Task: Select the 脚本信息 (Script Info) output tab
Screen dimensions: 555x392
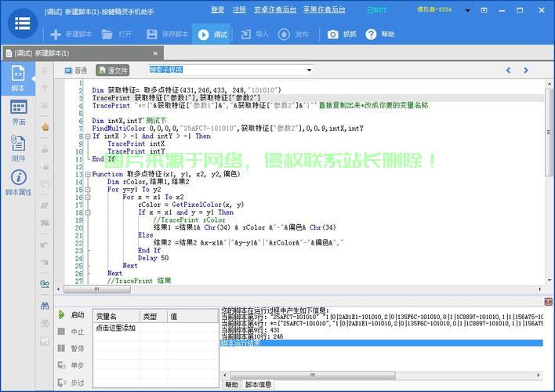Action: [259, 385]
